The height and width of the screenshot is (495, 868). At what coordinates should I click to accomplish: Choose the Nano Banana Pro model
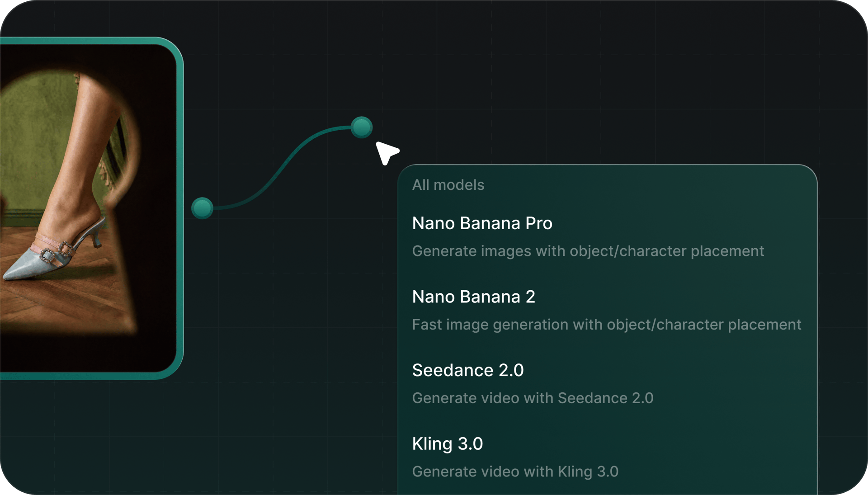pyautogui.click(x=482, y=223)
